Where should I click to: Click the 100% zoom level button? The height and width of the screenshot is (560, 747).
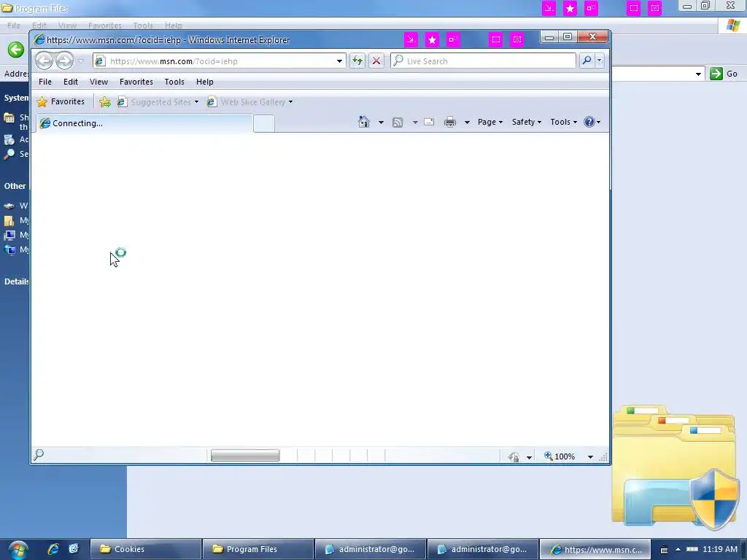click(560, 456)
